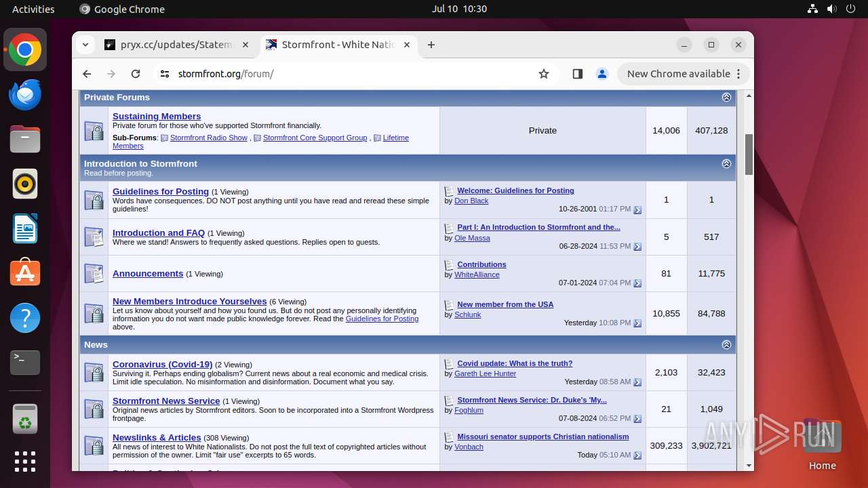The width and height of the screenshot is (868, 488).
Task: View Don Black's profile
Action: coord(471,201)
